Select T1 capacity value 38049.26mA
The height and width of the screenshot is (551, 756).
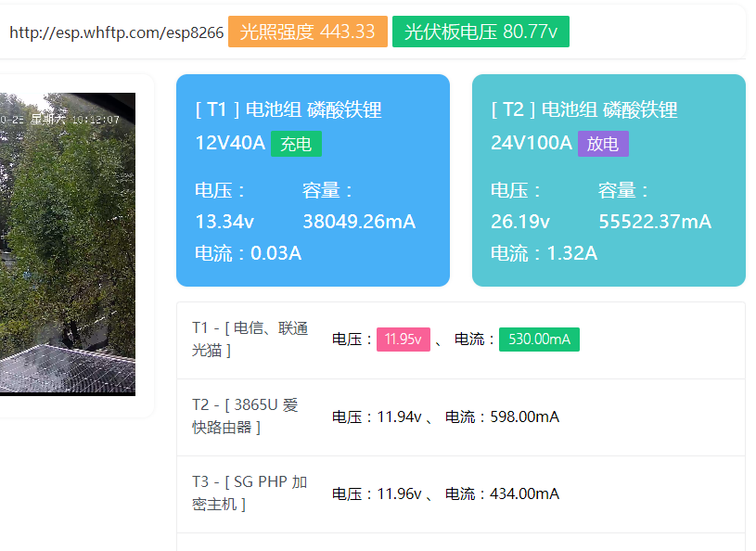point(359,222)
